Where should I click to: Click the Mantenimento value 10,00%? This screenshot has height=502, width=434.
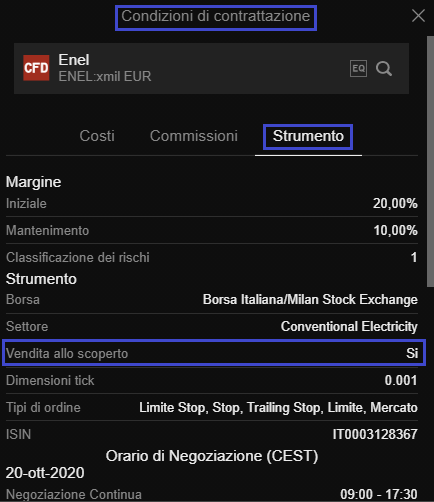click(395, 230)
